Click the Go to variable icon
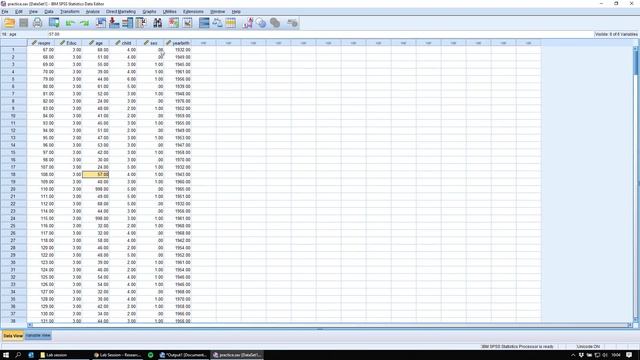 [x=114, y=23]
